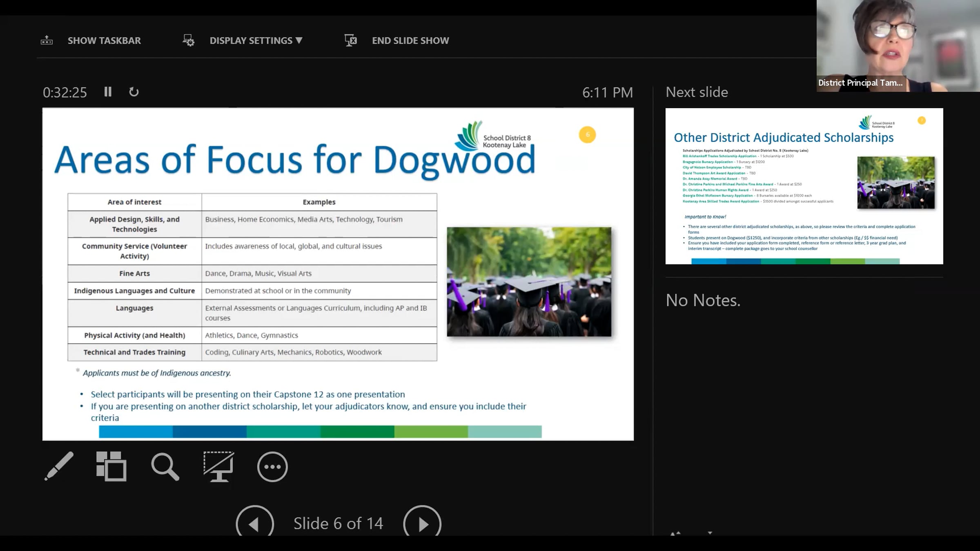This screenshot has width=980, height=551.
Task: Click the presenter webcam video thumbnail
Action: point(898,46)
